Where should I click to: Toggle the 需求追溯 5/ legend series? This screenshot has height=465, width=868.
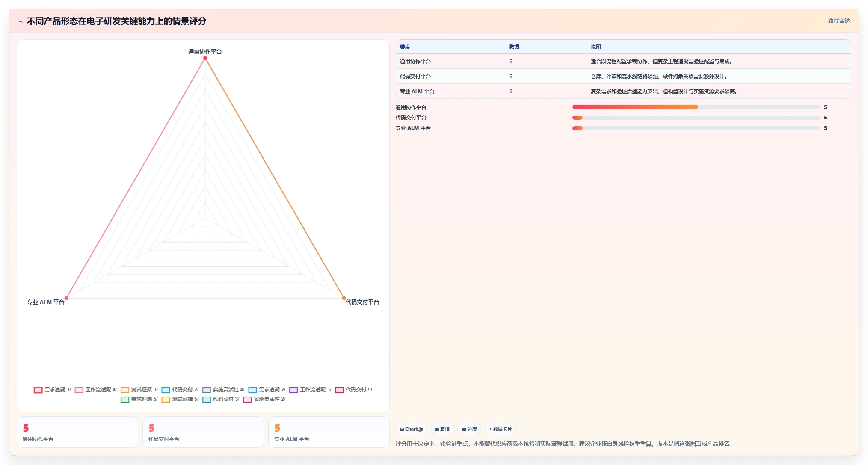(139, 399)
